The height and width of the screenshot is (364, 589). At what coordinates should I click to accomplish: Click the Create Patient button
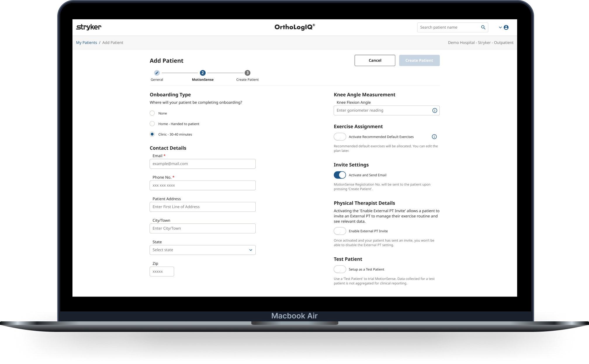click(419, 60)
